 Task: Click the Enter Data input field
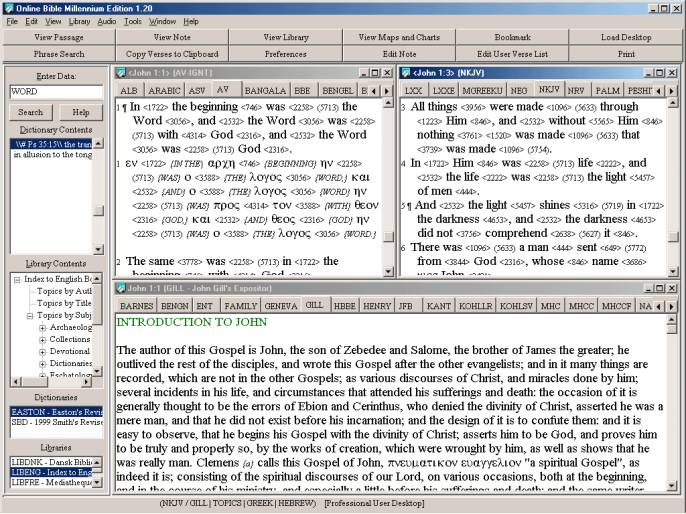[56, 91]
